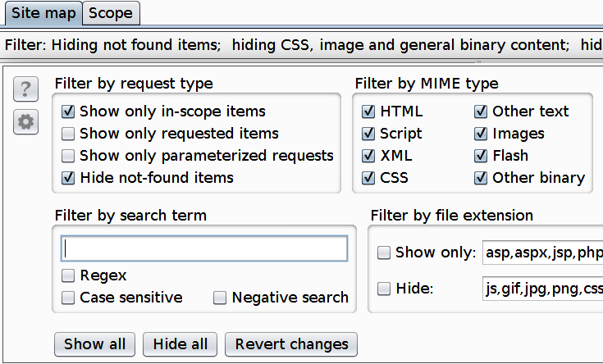The image size is (603, 364).
Task: Uncheck the Script MIME type filter
Action: tap(368, 134)
